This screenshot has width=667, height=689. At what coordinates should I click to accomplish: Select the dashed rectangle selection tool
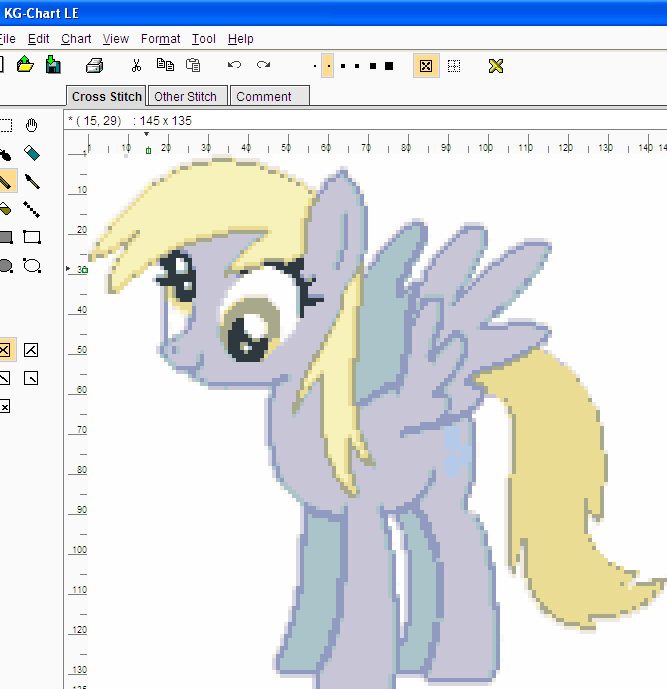tap(5, 125)
